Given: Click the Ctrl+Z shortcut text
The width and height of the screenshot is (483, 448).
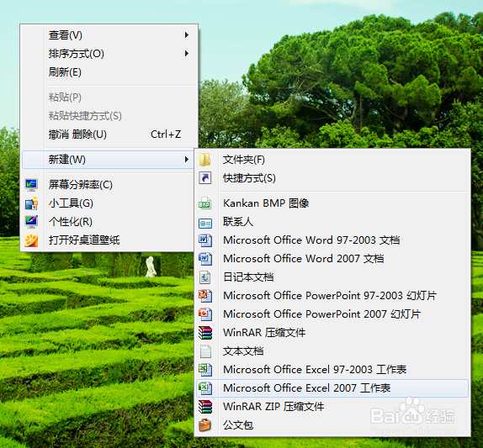Looking at the screenshot, I should pyautogui.click(x=166, y=134).
